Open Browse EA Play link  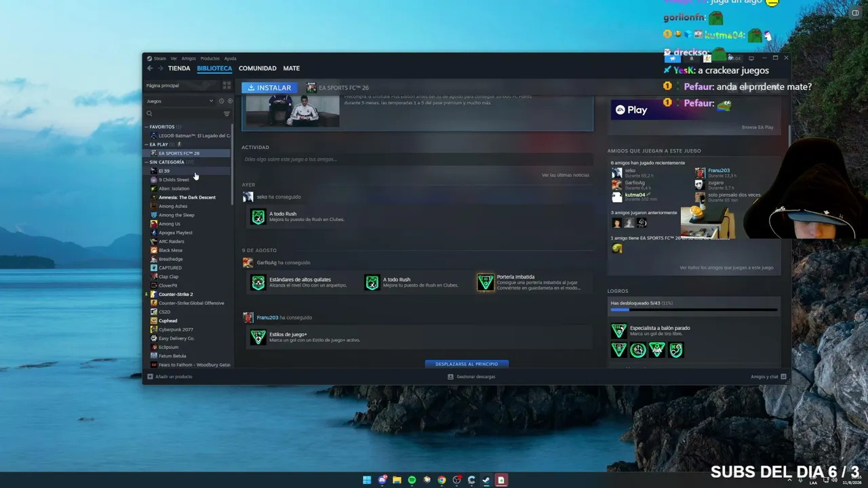[x=757, y=127]
